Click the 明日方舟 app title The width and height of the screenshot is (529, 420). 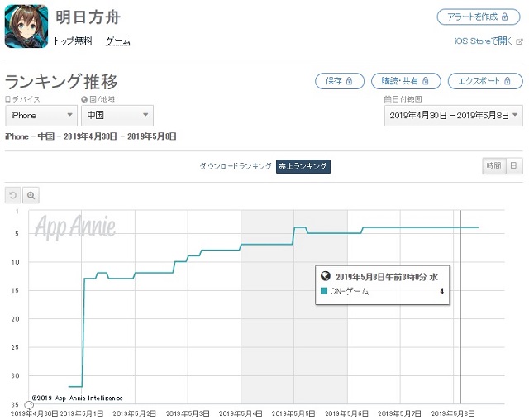(88, 17)
